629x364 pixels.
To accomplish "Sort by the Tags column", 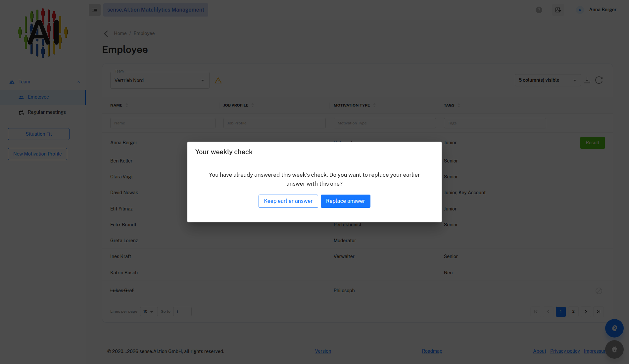I will coord(459,105).
